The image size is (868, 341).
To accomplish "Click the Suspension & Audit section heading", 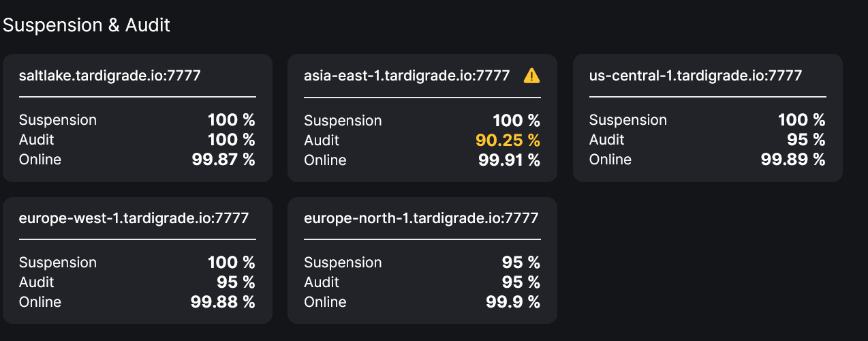I will 87,25.
